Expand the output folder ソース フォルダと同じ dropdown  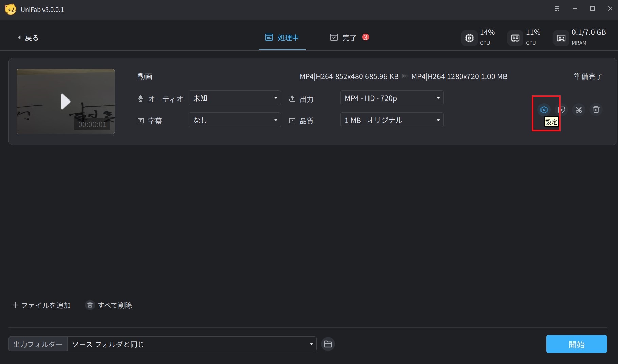[192, 344]
